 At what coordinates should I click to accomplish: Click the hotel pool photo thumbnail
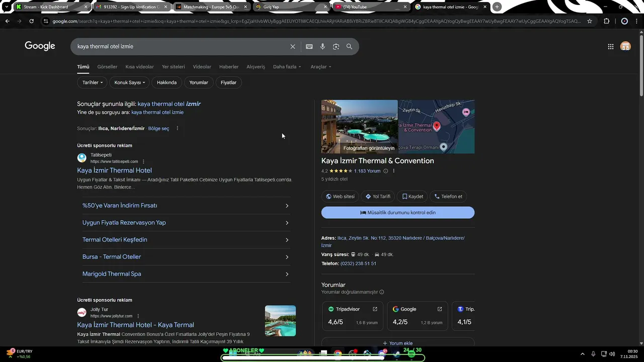pyautogui.click(x=359, y=127)
